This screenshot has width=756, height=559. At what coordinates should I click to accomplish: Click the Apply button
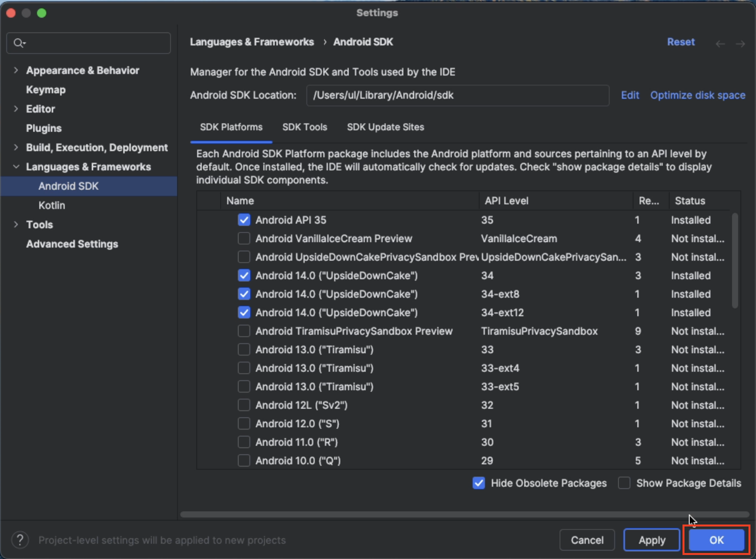point(651,540)
